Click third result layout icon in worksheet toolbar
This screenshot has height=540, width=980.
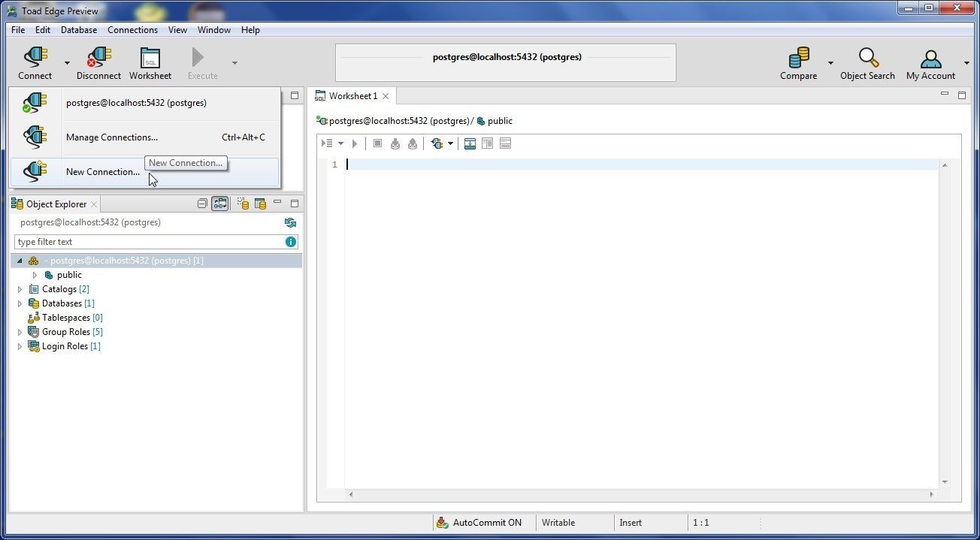[505, 143]
